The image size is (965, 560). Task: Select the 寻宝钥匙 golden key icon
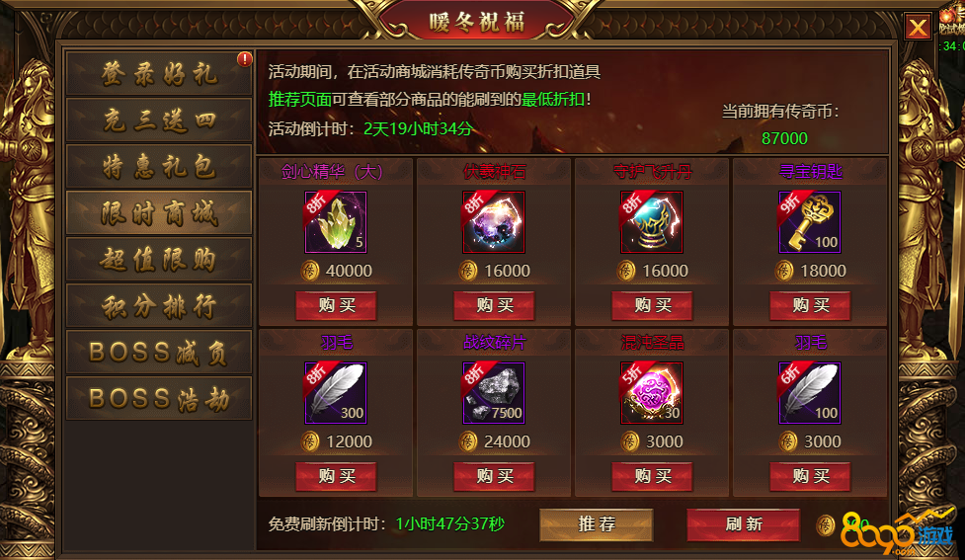point(810,222)
